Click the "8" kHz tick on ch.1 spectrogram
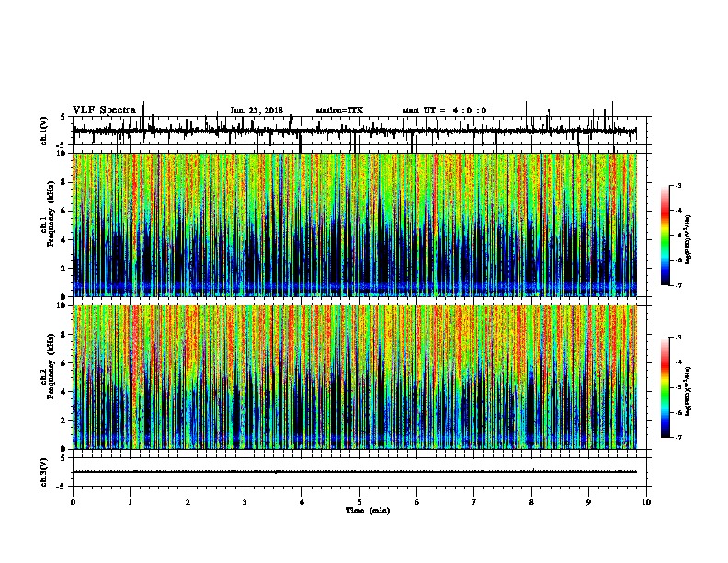Screen dimensions: 728x563 coord(63,182)
